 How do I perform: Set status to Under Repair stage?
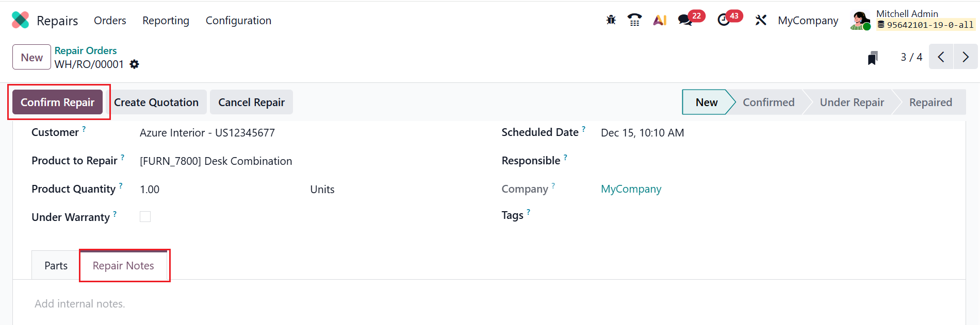pos(852,102)
